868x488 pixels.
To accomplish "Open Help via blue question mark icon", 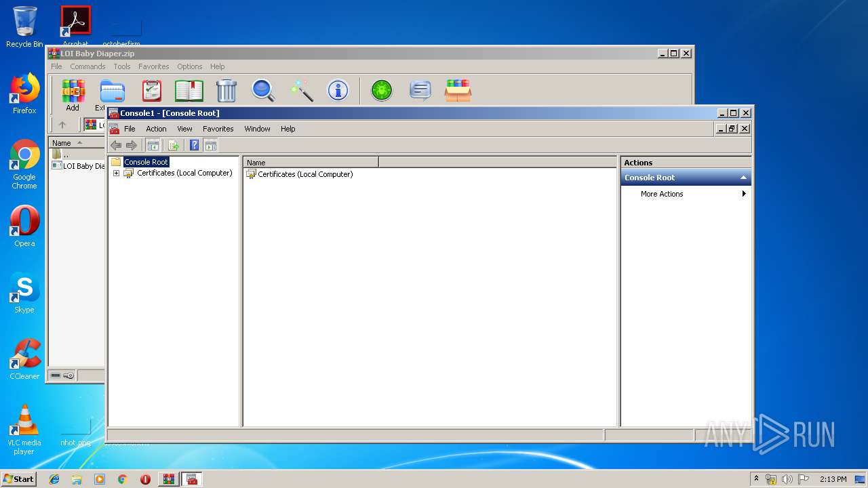I will [195, 145].
